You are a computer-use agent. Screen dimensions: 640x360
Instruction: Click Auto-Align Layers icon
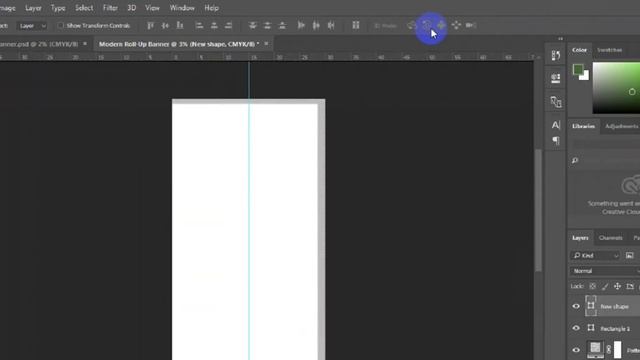(356, 25)
